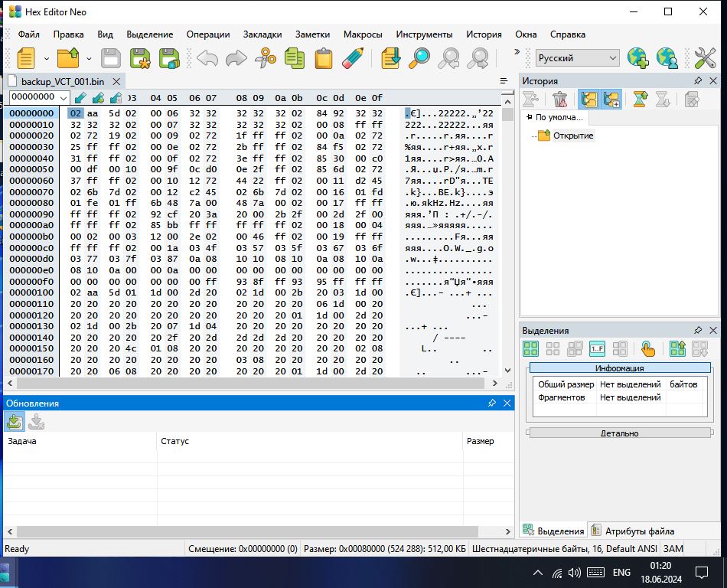Toggle the first highlighted history tree-view button
727x588 pixels.
(x=588, y=100)
